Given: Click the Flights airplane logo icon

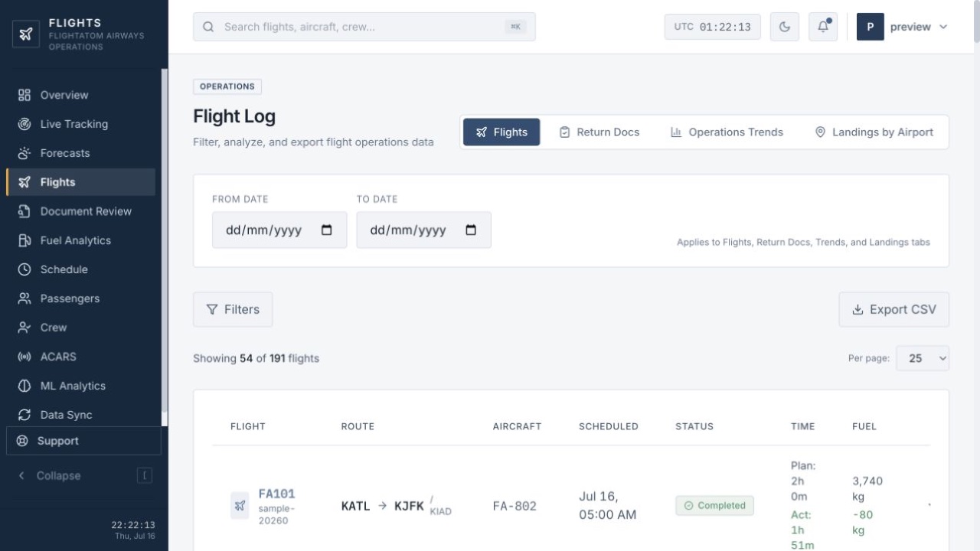Looking at the screenshot, I should pos(26,34).
